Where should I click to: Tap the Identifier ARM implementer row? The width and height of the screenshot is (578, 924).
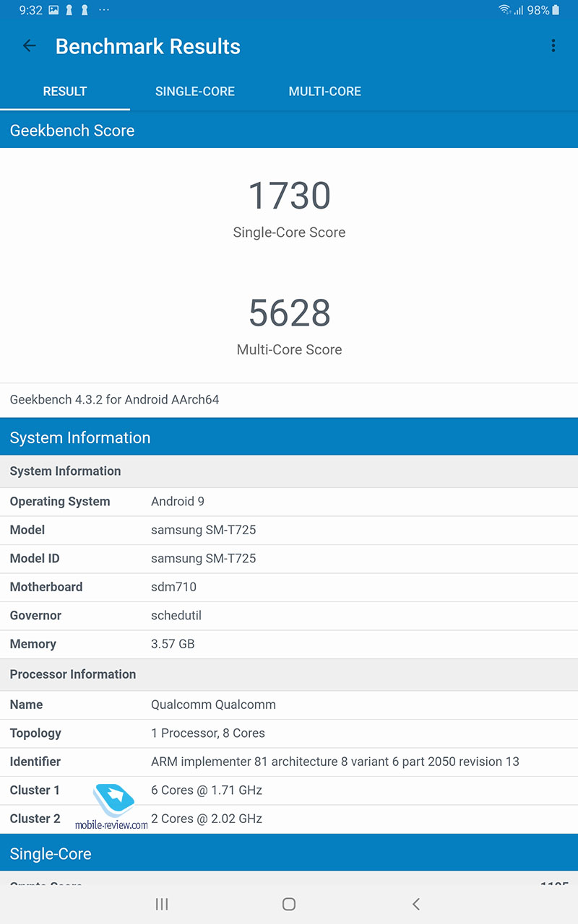click(x=289, y=762)
